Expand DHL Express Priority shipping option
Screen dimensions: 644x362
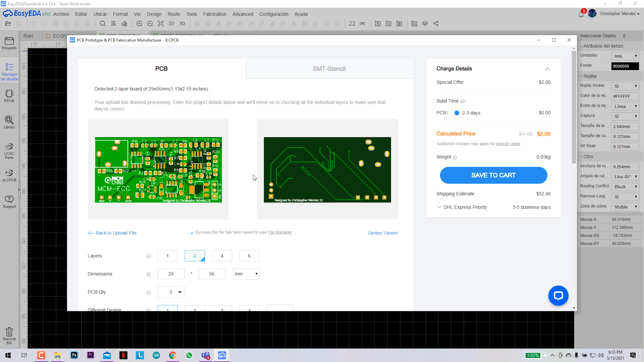pos(439,207)
